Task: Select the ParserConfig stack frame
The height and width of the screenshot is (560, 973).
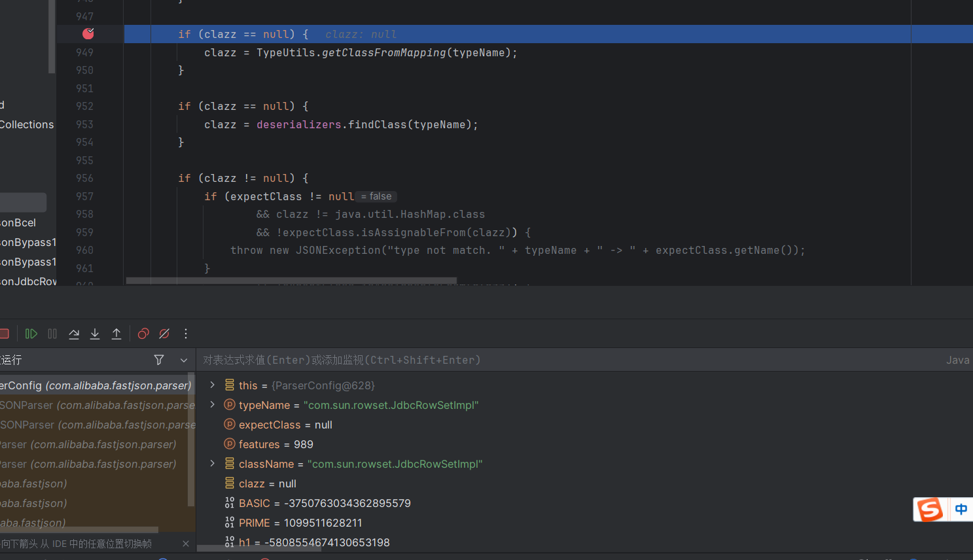Action: pyautogui.click(x=95, y=385)
